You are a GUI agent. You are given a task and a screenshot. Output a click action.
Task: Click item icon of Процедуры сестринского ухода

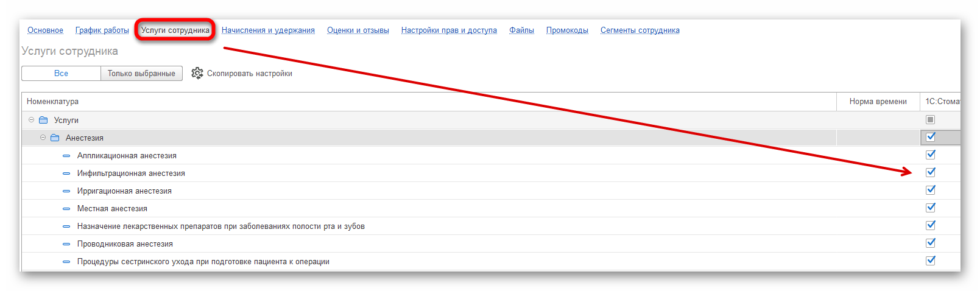pos(66,262)
